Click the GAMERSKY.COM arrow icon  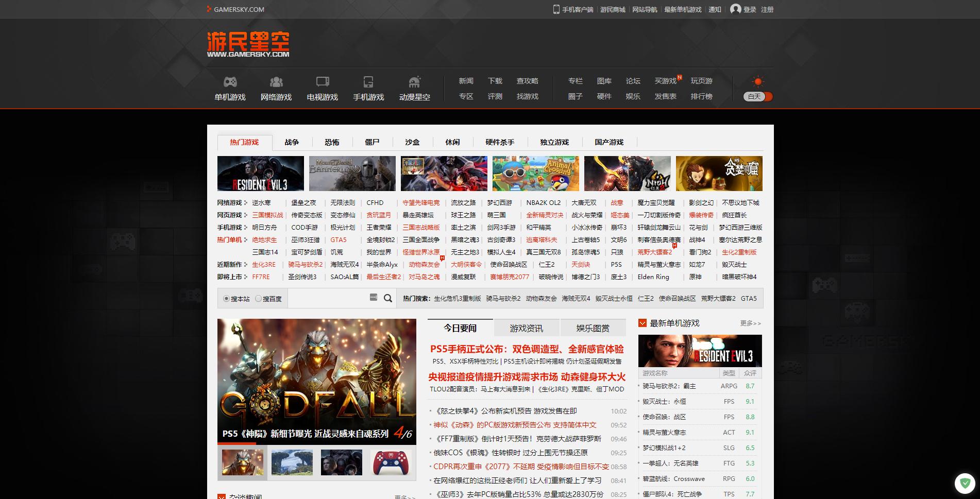[x=209, y=9]
